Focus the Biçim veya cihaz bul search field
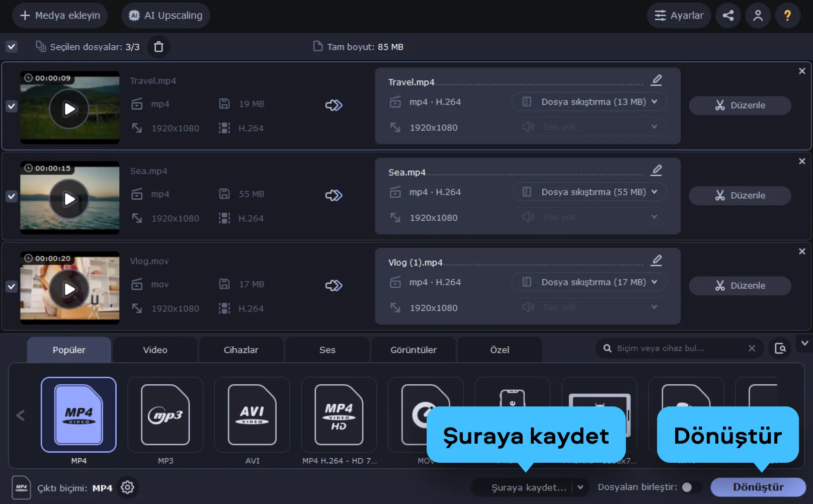The width and height of the screenshot is (813, 504). (x=679, y=348)
